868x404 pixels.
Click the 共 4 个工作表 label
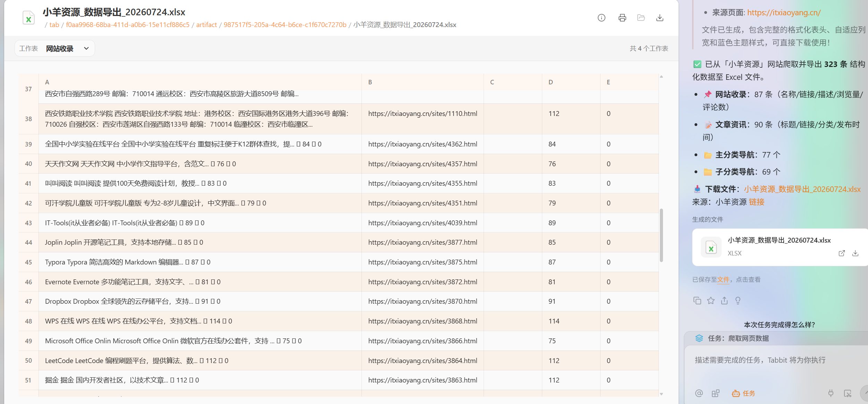coord(649,48)
